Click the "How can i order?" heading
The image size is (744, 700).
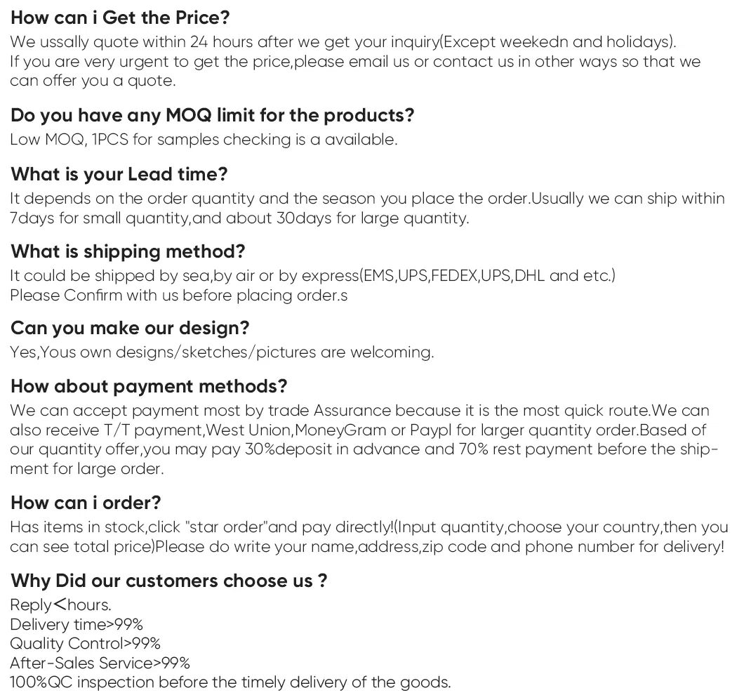86,503
